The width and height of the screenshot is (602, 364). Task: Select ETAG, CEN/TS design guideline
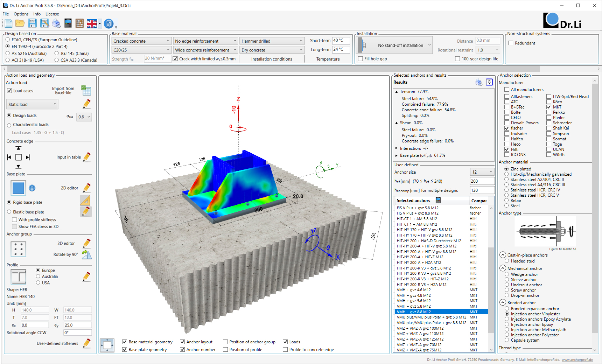(x=8, y=40)
